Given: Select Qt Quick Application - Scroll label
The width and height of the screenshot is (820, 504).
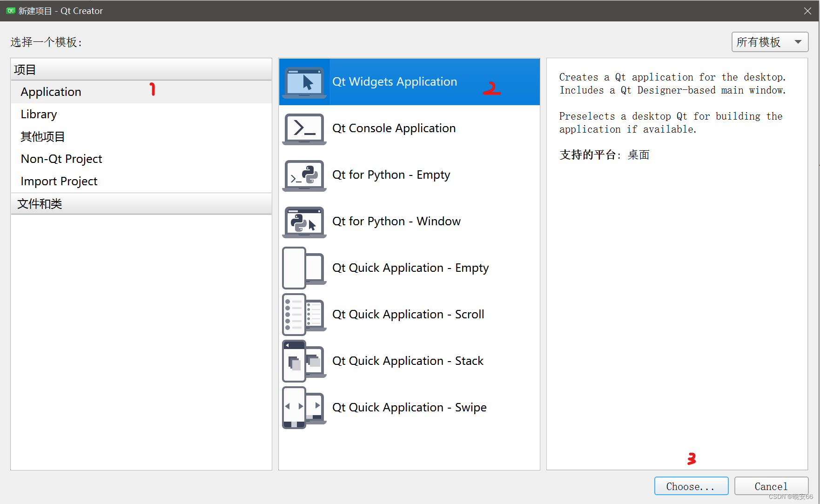Looking at the screenshot, I should pyautogui.click(x=408, y=314).
